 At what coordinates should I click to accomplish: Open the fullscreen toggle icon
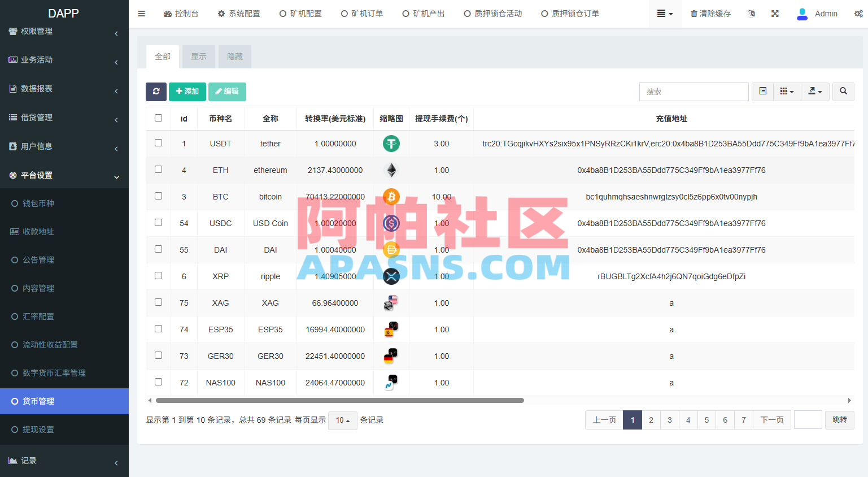point(775,14)
